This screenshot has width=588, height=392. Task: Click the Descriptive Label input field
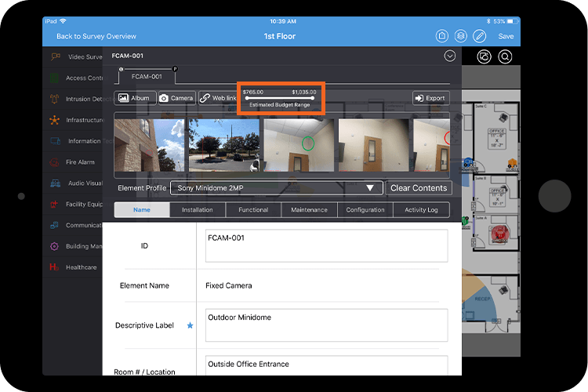click(x=327, y=325)
